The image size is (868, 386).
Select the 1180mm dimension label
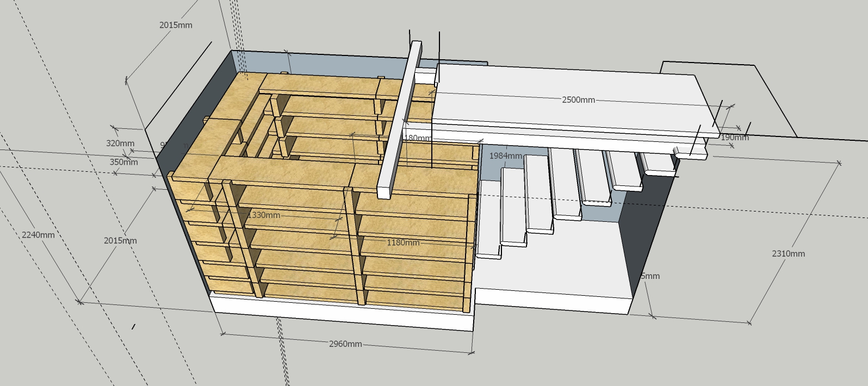(403, 242)
